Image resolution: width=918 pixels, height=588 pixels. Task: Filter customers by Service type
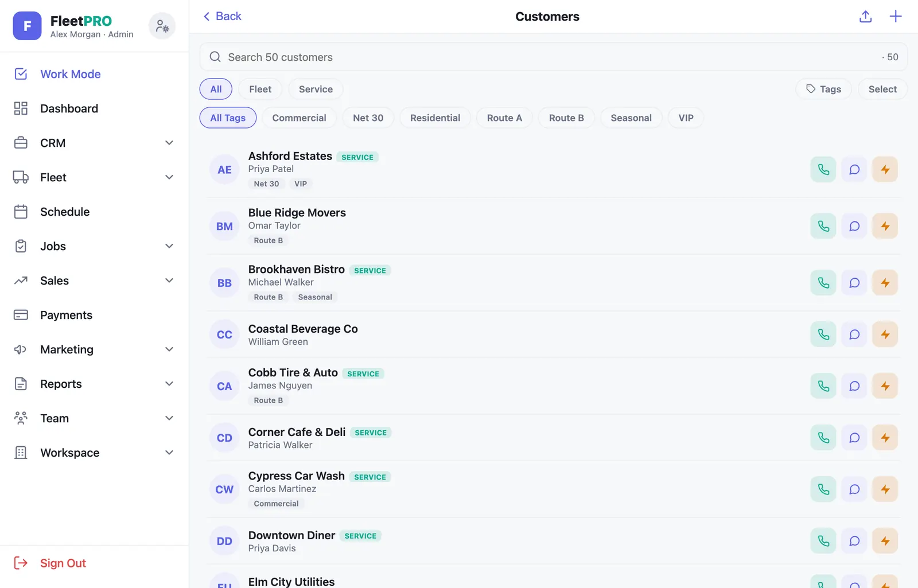click(316, 89)
